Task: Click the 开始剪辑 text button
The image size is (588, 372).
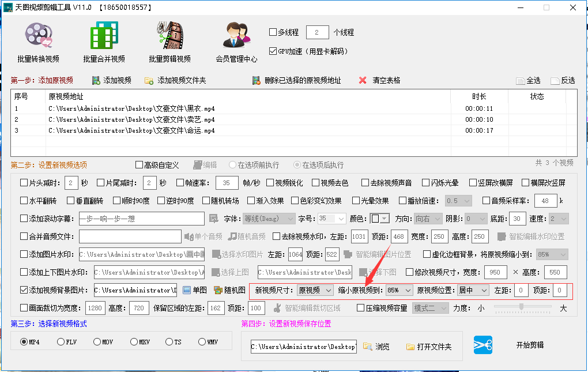Action: click(x=530, y=345)
